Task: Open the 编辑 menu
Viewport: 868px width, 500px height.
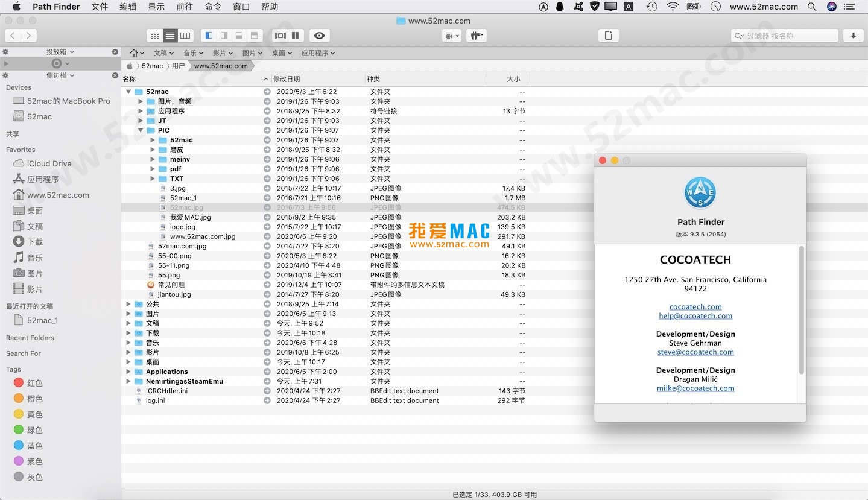Action: coord(128,7)
